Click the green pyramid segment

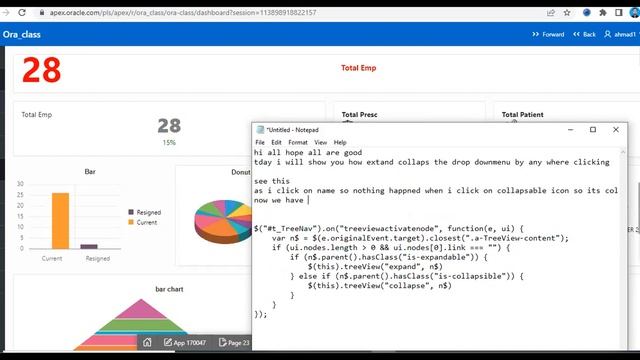(x=141, y=325)
